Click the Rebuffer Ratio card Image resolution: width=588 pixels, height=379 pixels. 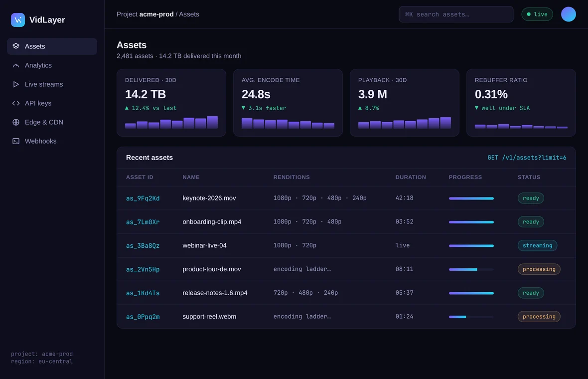click(521, 102)
